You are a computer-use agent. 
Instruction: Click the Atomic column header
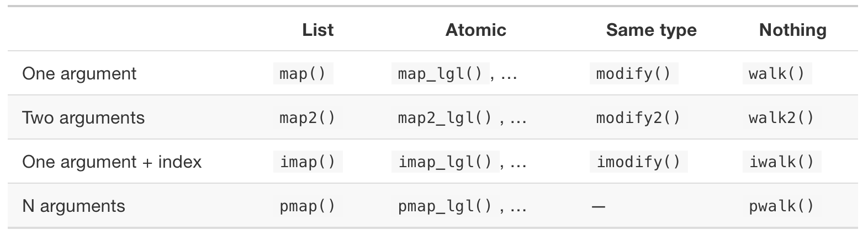[x=475, y=30]
